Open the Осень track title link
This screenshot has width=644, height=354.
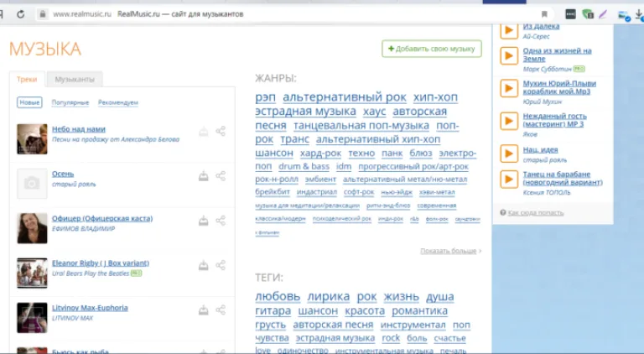63,174
